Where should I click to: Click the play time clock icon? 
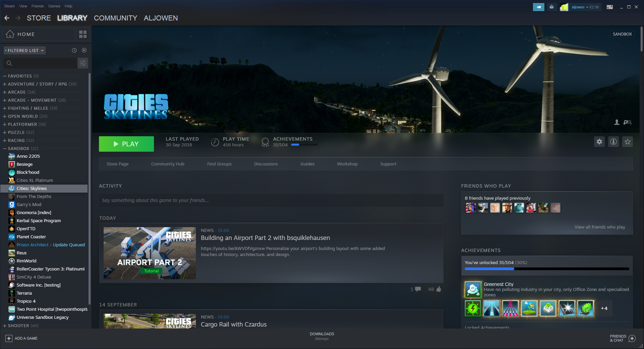tap(215, 142)
